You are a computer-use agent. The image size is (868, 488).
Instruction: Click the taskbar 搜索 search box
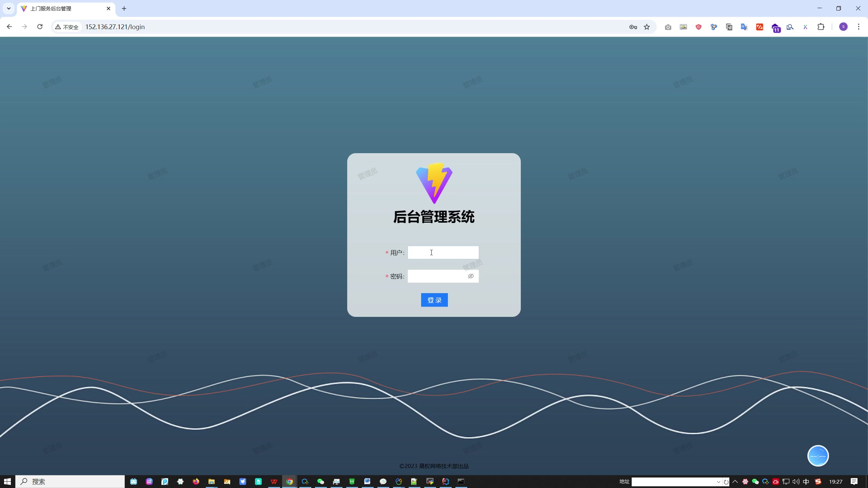70,482
